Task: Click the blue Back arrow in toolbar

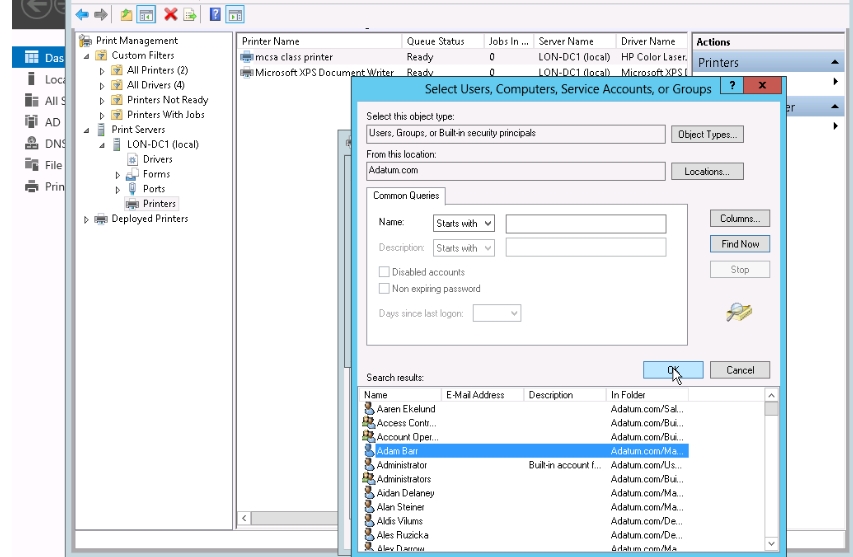Action: tap(83, 15)
